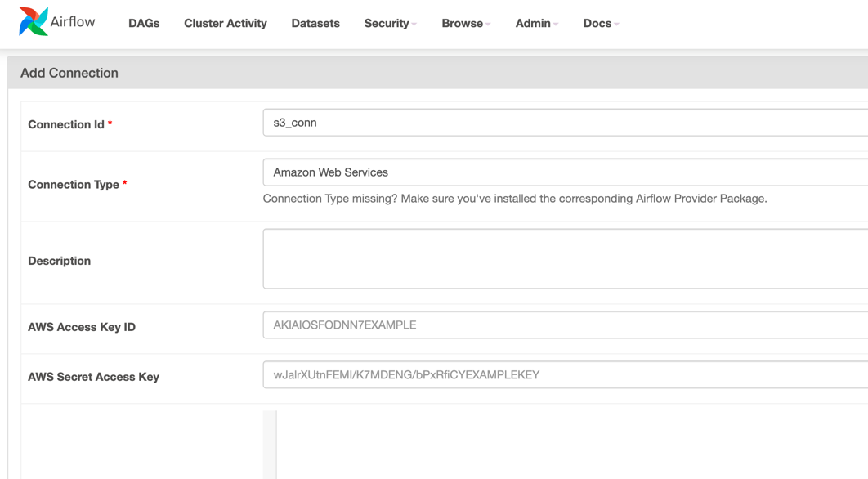Click the Connection Id field containing s3_conn
Screen dimensions: 868x479
[566, 123]
